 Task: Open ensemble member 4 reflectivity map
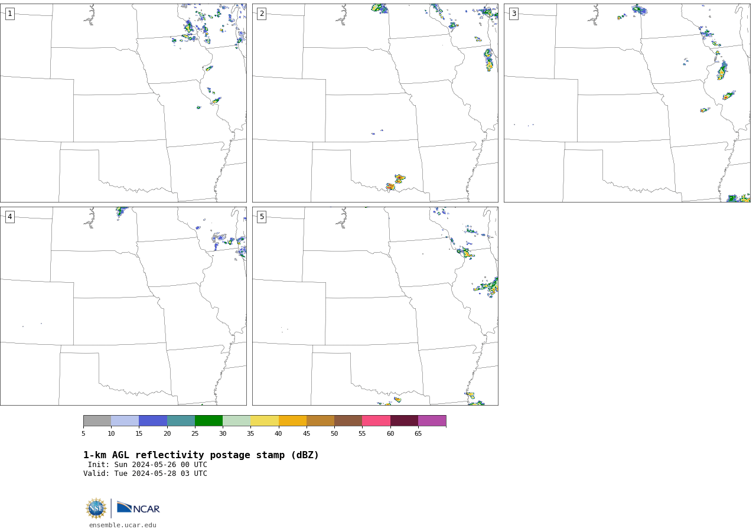pos(123,306)
